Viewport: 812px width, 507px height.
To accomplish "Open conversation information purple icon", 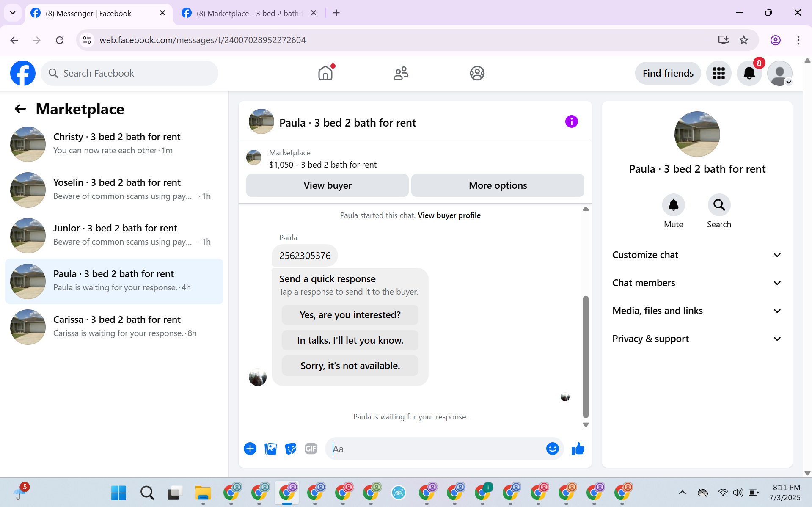I will 572,122.
